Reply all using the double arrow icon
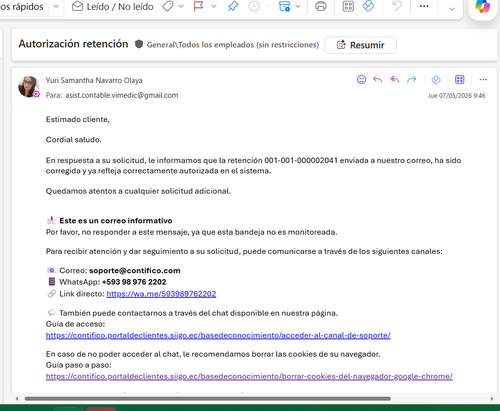The width and height of the screenshot is (500, 411). 395,80
